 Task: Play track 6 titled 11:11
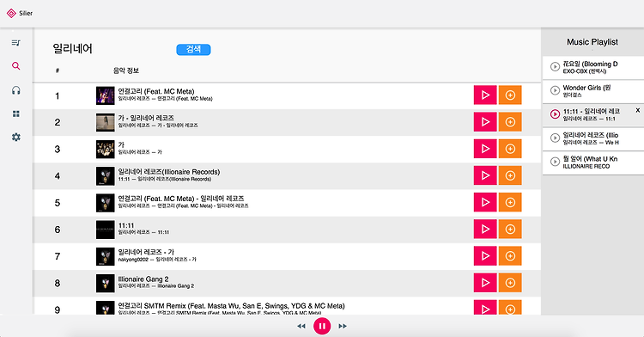click(x=485, y=229)
